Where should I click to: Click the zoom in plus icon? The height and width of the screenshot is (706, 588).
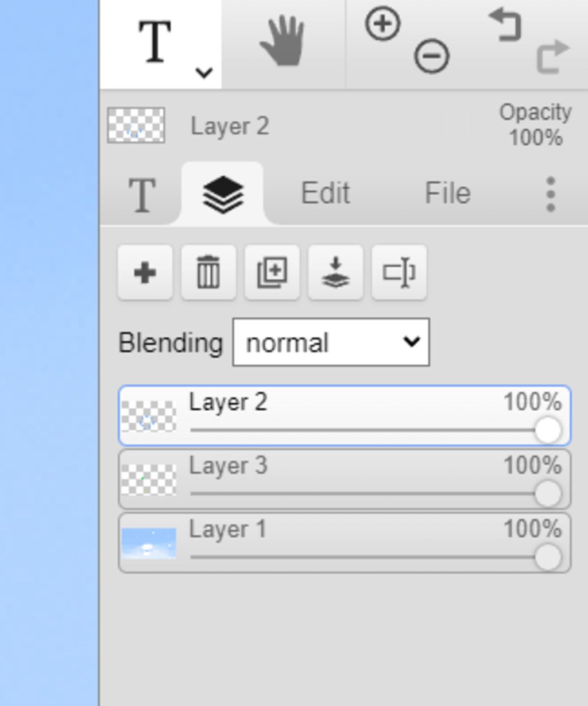[382, 24]
